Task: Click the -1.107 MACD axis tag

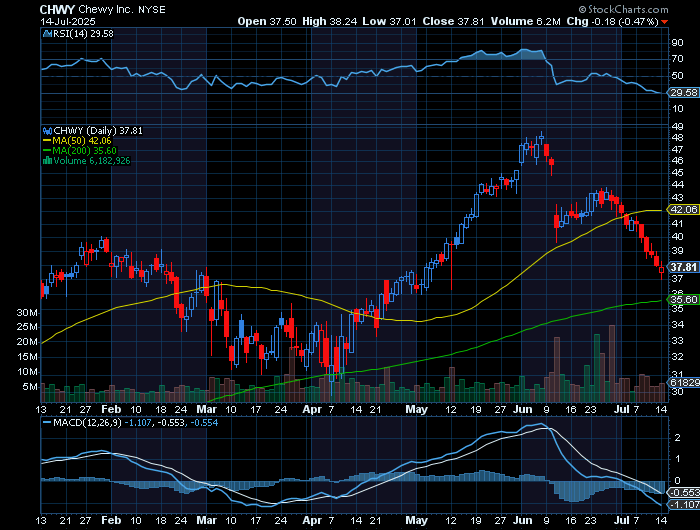Action: point(683,505)
